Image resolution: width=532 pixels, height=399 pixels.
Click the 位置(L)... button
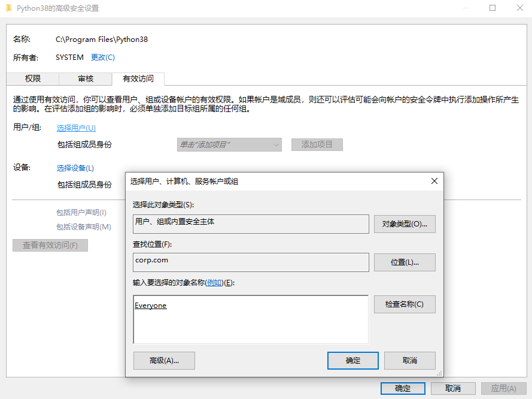click(x=405, y=262)
